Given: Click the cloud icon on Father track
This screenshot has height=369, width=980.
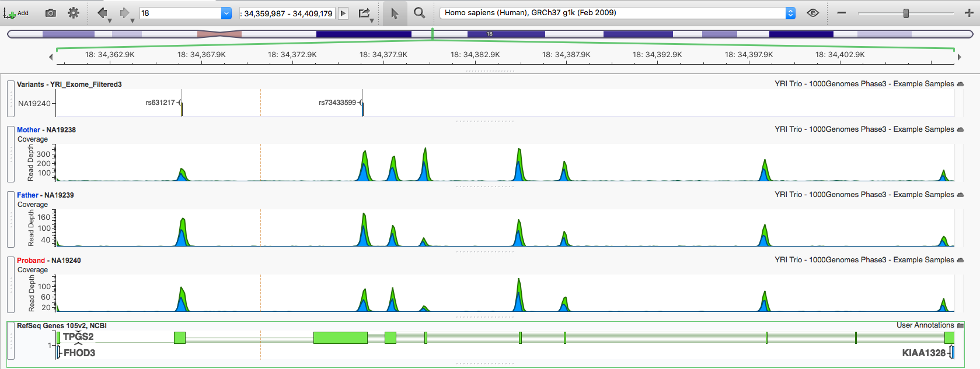Looking at the screenshot, I should (x=960, y=195).
